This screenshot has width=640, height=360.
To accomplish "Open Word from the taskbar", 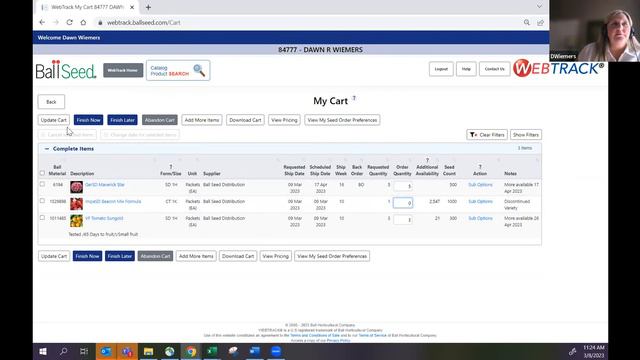I will click(255, 351).
